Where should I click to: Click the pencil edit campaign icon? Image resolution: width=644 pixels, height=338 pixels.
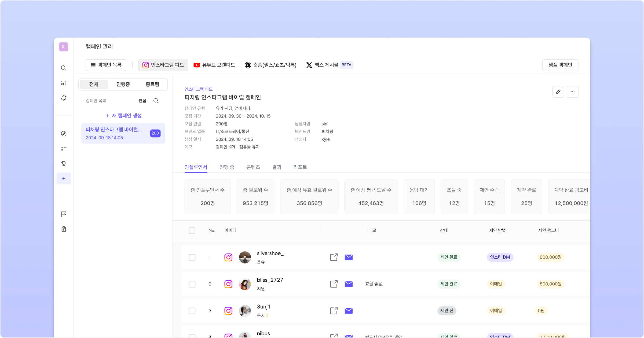click(558, 92)
